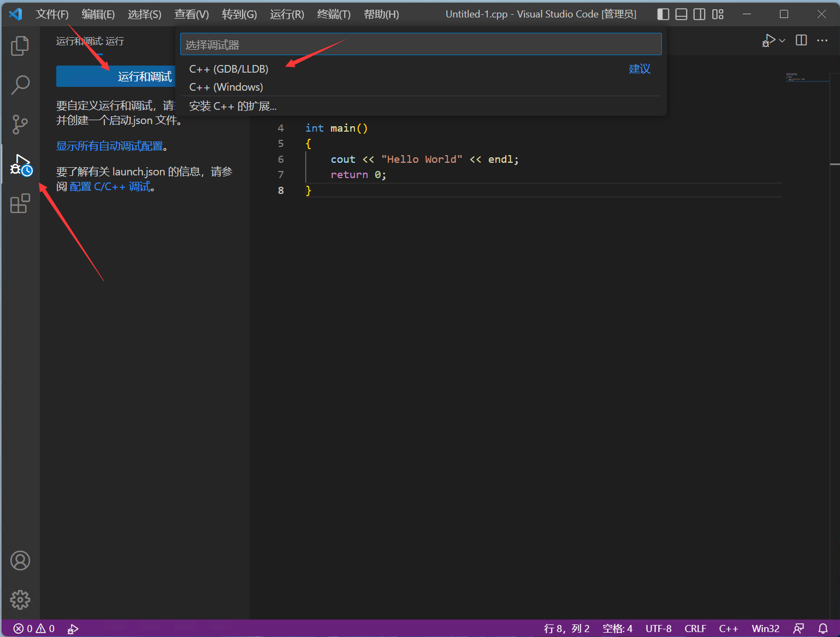Change file encoding UTF-8
Viewport: 840px width, 637px height.
pyautogui.click(x=658, y=629)
